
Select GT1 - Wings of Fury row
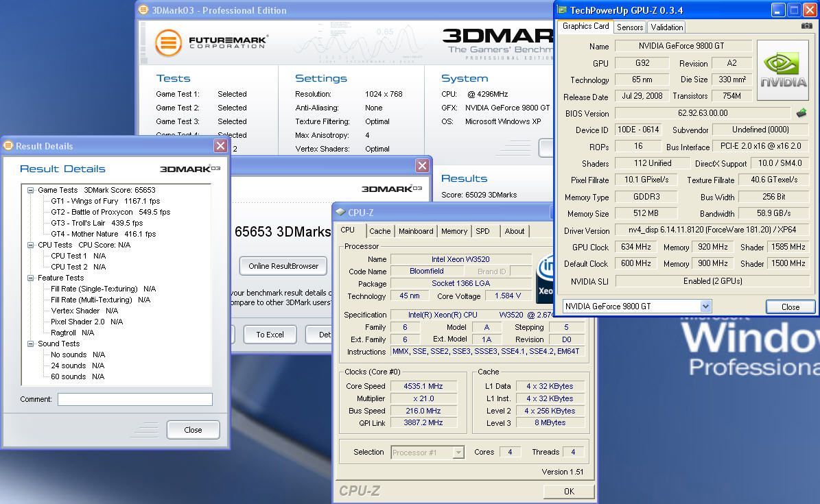105,202
